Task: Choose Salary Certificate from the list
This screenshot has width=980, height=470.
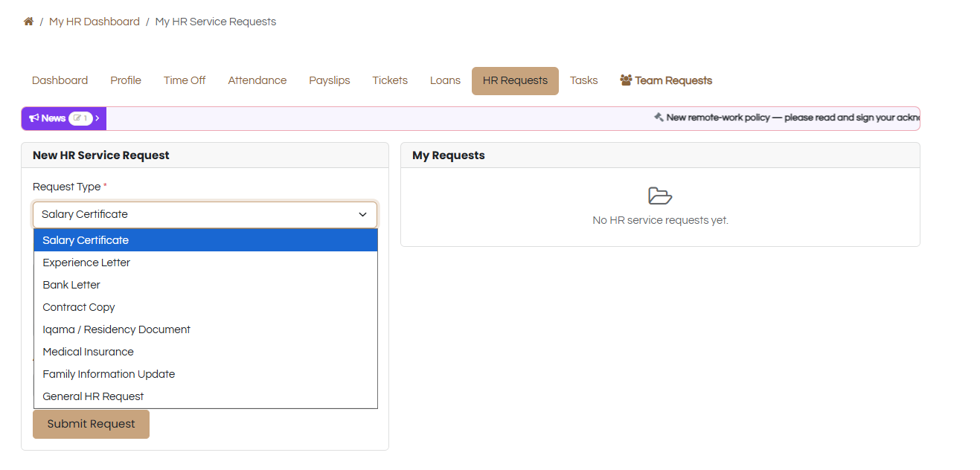Action: tap(205, 240)
